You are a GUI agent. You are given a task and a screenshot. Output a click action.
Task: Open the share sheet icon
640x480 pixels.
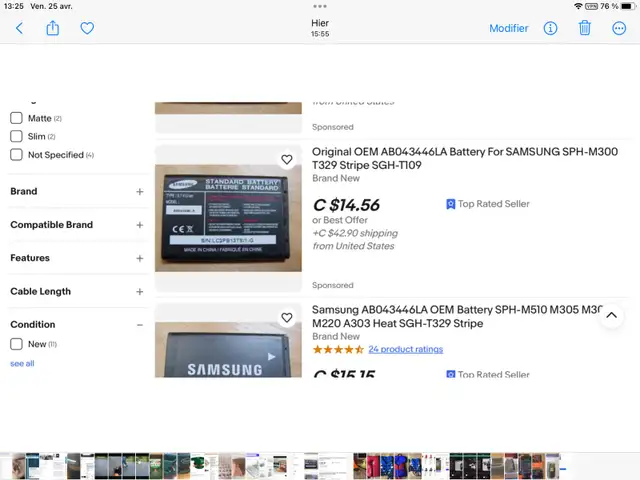coord(53,28)
